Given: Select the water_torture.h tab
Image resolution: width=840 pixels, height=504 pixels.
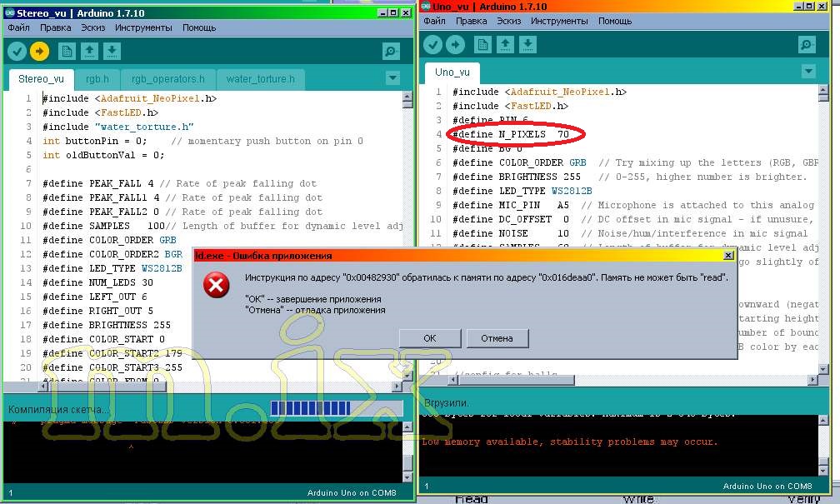Looking at the screenshot, I should tap(260, 80).
